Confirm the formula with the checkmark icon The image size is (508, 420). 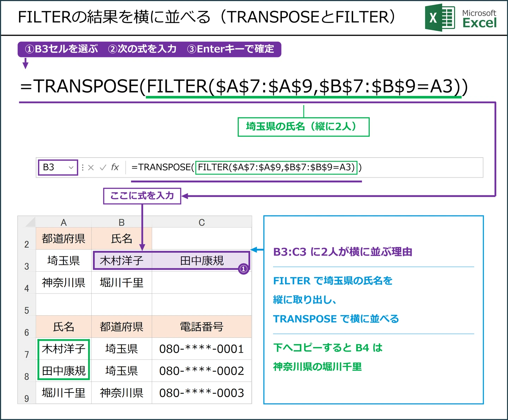tap(103, 168)
